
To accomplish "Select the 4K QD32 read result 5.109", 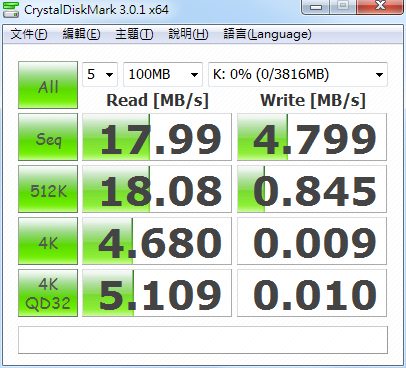I will coord(157,293).
